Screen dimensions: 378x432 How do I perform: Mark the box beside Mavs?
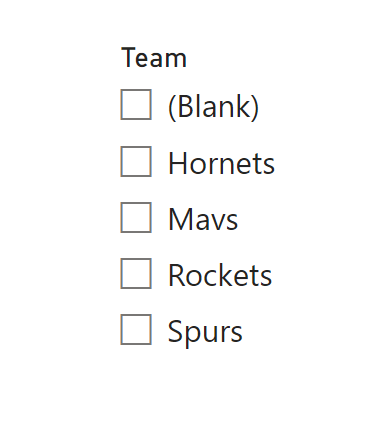[x=136, y=217]
